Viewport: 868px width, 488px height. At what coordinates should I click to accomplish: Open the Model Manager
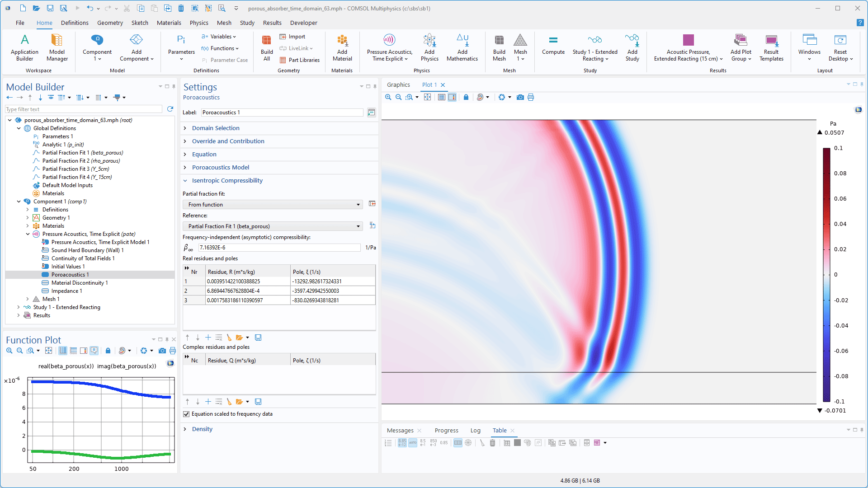(57, 47)
